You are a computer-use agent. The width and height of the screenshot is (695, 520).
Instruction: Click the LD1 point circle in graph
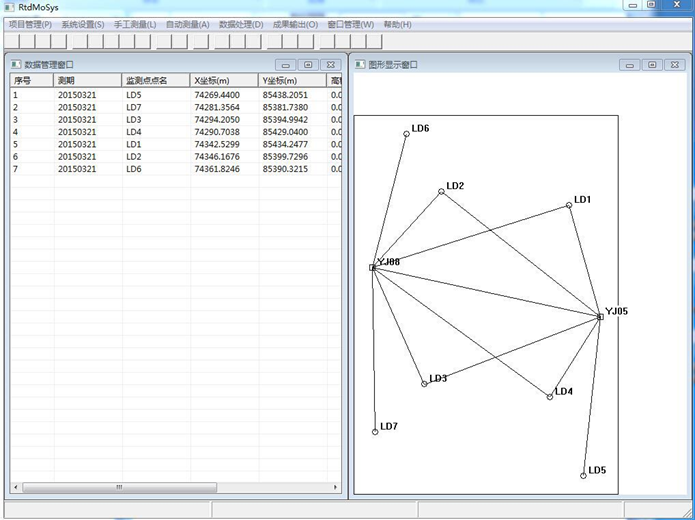pos(569,205)
